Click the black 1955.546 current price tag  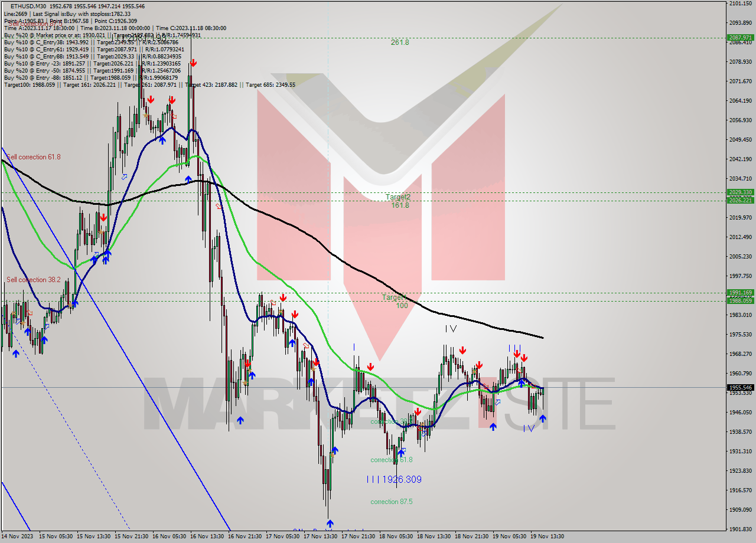coord(740,387)
